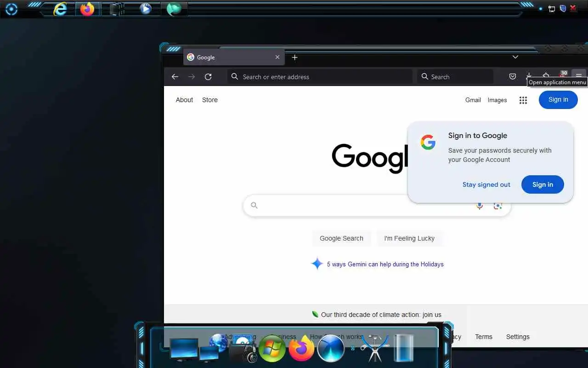The width and height of the screenshot is (588, 368).
Task: Click the Gemini sparkle icon
Action: point(317,264)
